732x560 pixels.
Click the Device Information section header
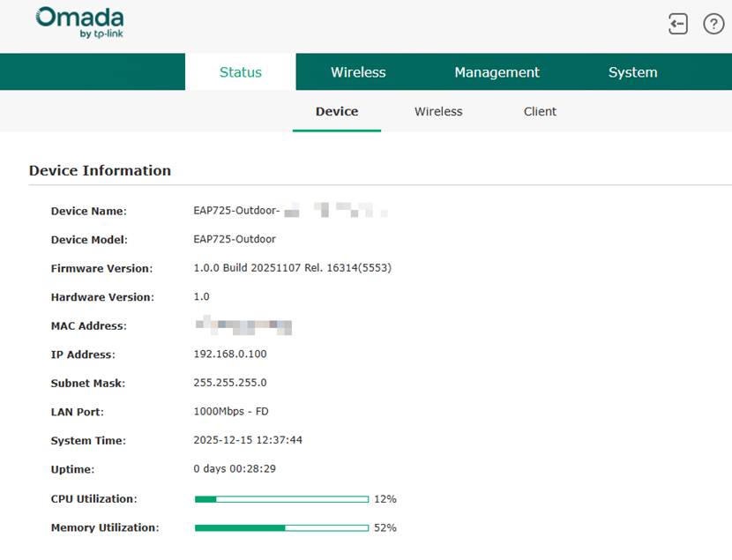click(x=100, y=170)
